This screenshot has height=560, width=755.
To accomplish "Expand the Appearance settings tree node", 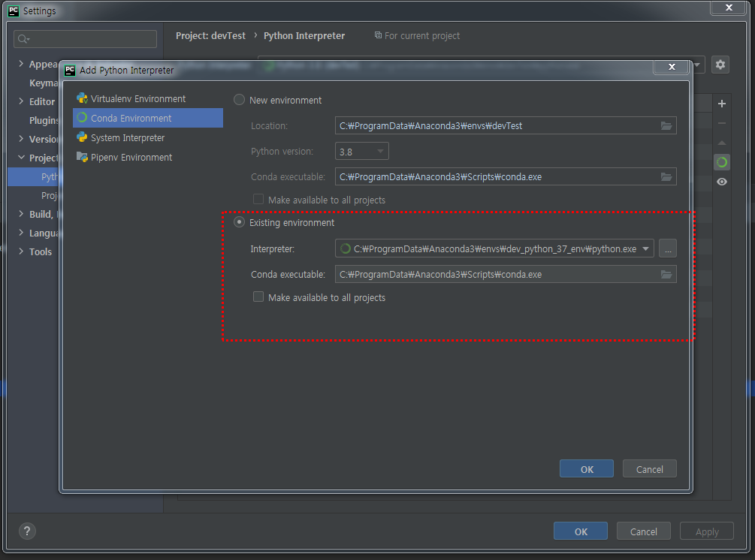I will 21,64.
